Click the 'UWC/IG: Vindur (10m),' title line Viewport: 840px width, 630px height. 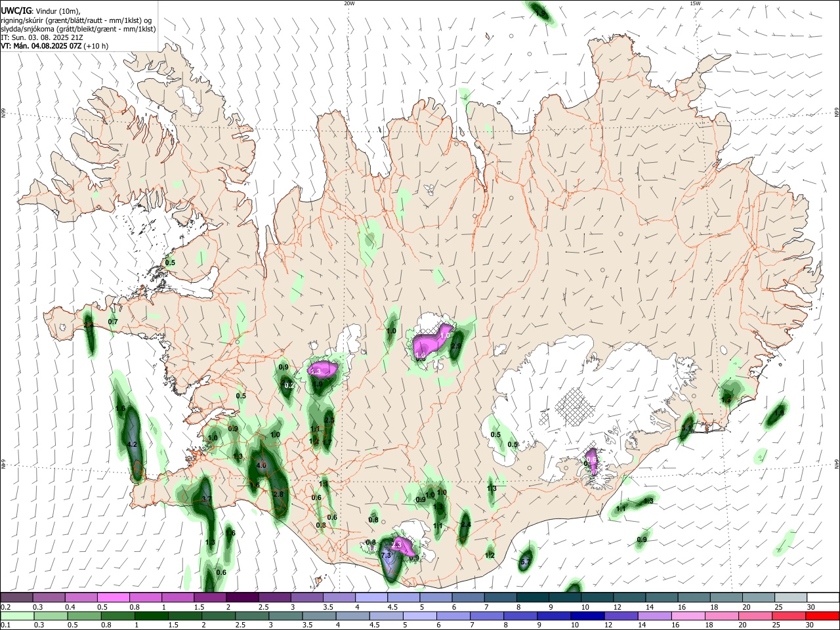point(40,10)
